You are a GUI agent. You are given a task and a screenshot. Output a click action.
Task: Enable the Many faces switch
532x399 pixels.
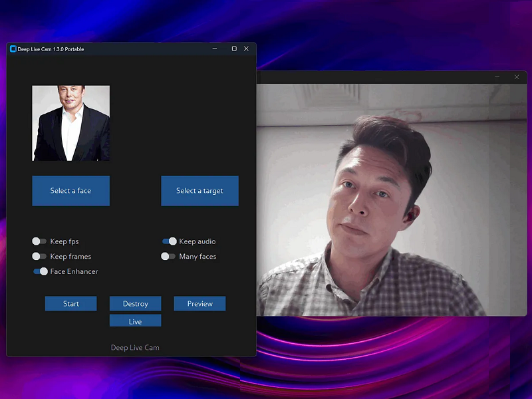[x=168, y=256]
